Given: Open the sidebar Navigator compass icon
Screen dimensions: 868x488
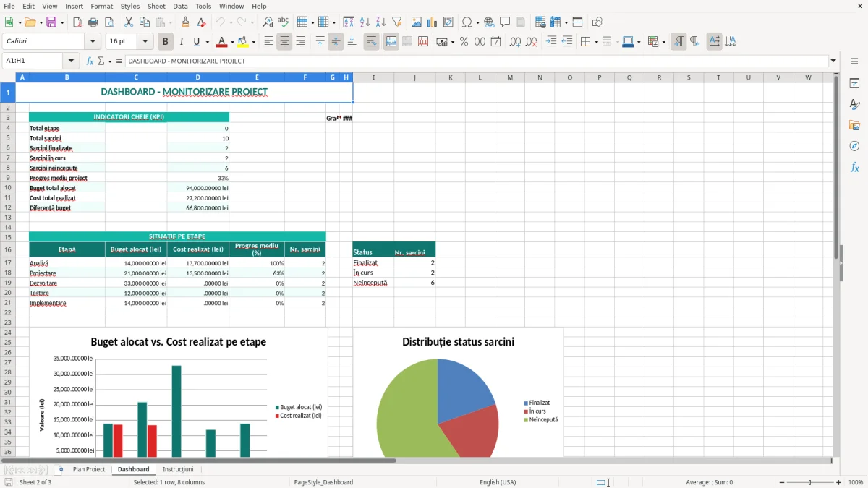Looking at the screenshot, I should (854, 146).
